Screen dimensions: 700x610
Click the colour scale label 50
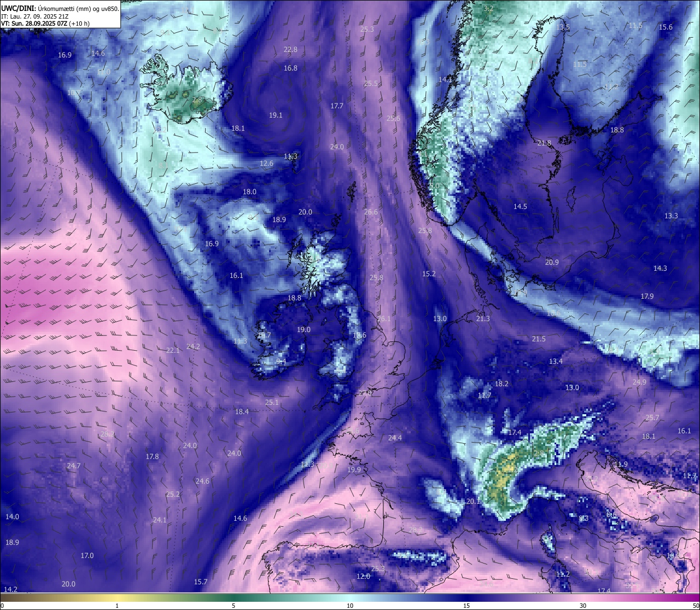click(x=696, y=606)
